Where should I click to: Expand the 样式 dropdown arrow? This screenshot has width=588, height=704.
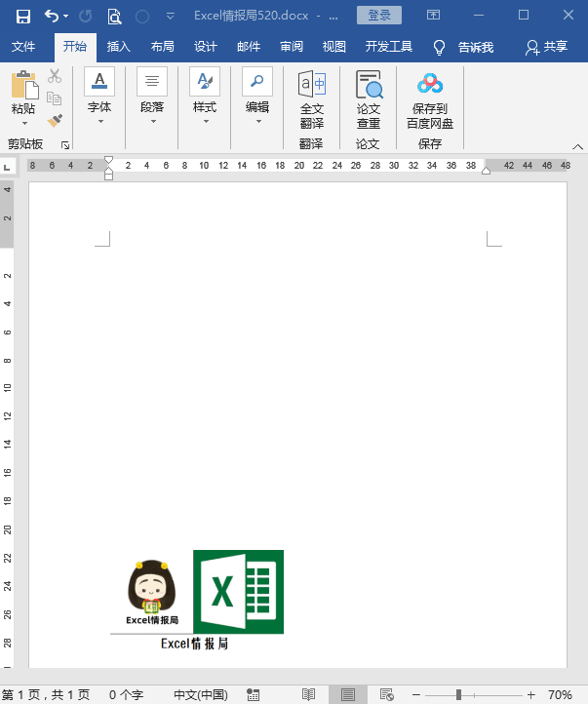point(206,121)
